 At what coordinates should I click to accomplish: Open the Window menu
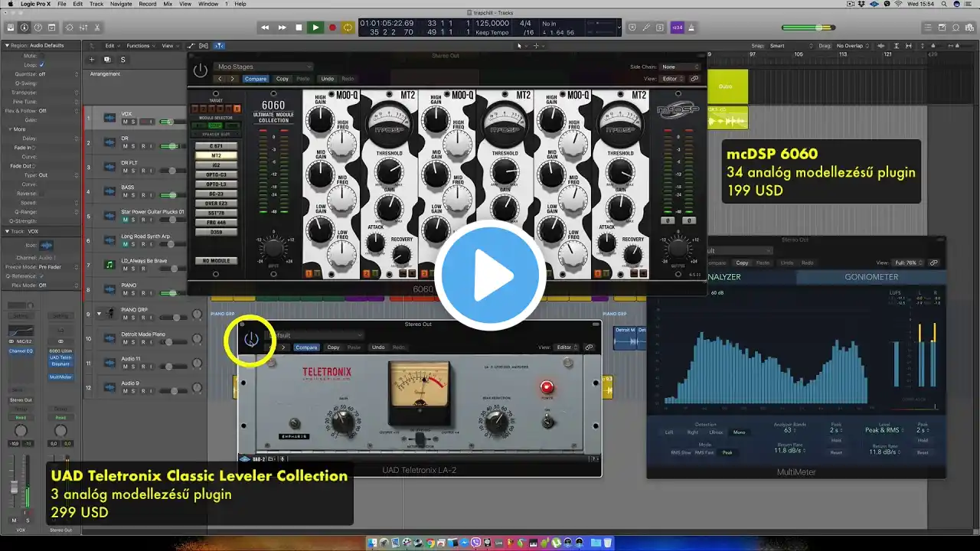[208, 4]
